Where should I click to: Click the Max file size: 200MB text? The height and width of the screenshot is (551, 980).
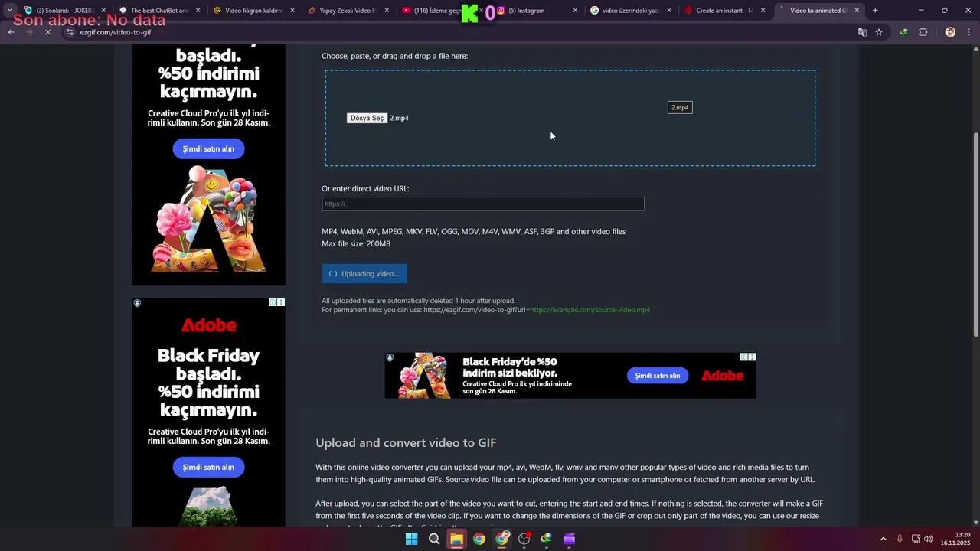356,244
